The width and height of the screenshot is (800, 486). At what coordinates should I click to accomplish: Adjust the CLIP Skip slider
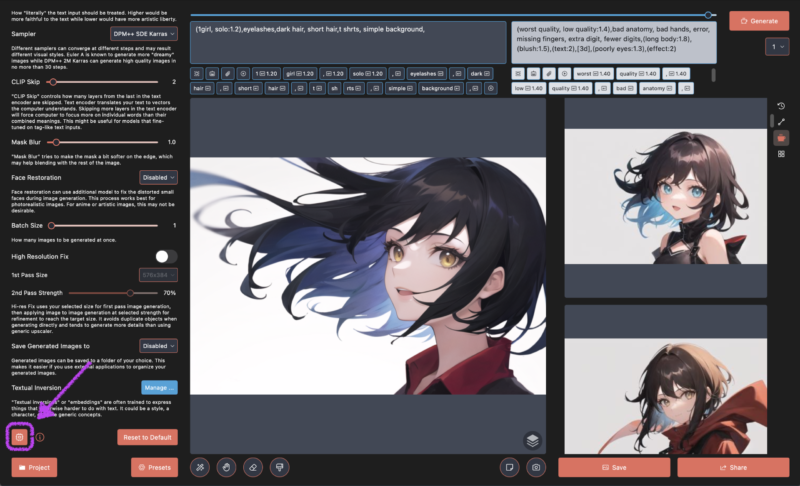[x=52, y=82]
